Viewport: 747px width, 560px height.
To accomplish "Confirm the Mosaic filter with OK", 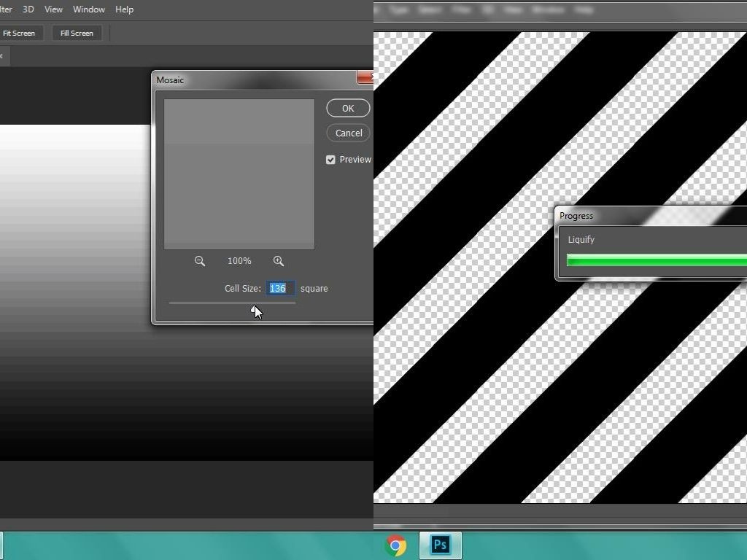I will point(348,108).
